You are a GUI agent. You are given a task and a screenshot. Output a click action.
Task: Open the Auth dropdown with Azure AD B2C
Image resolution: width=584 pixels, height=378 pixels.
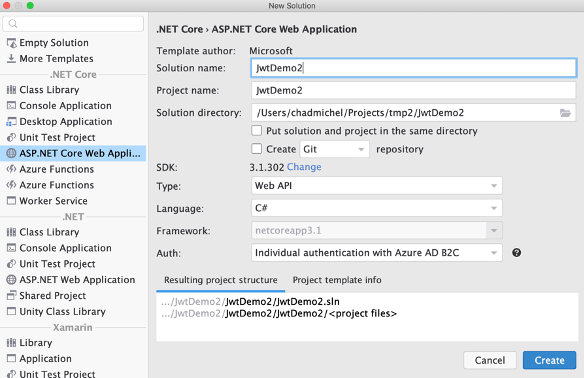coord(377,252)
